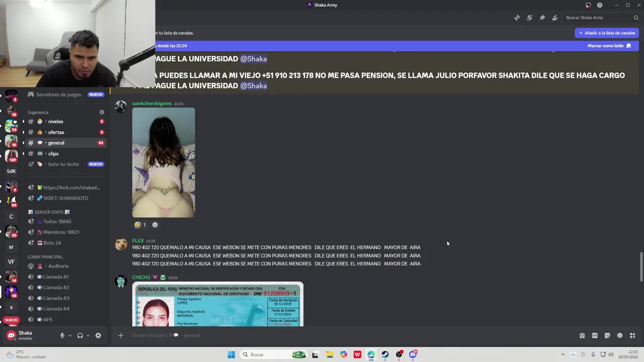The width and height of the screenshot is (644, 362).
Task: Join voice channel Llamada #3
Action: point(65,298)
